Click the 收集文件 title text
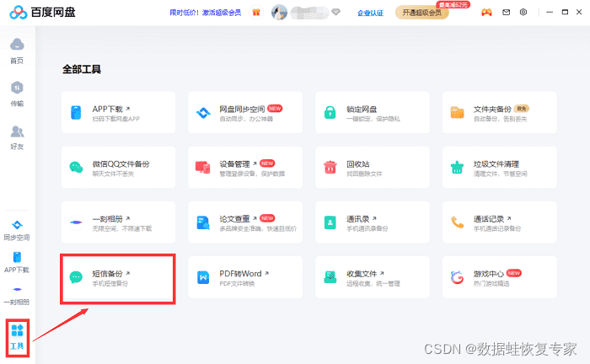The width and height of the screenshot is (590, 364). pyautogui.click(x=362, y=274)
